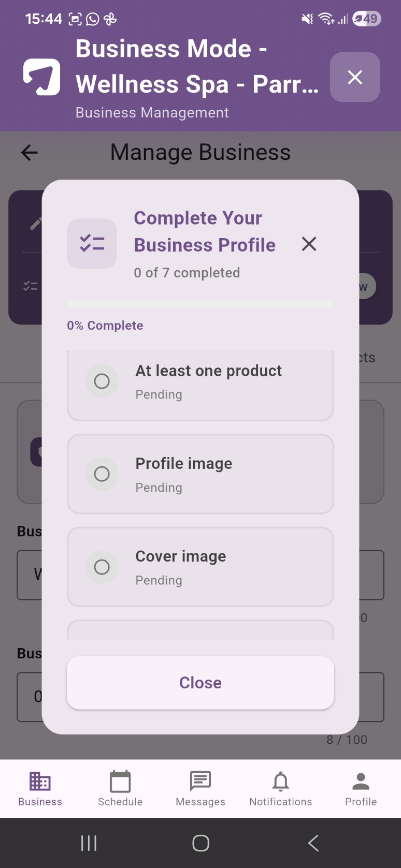Switch to the Business tab
401x868 pixels.
pyautogui.click(x=40, y=788)
